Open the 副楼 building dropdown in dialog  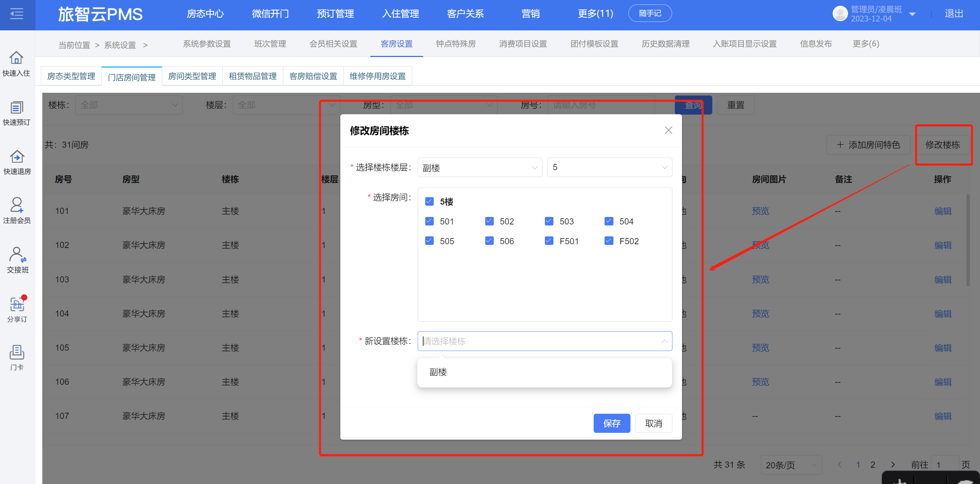pos(480,167)
